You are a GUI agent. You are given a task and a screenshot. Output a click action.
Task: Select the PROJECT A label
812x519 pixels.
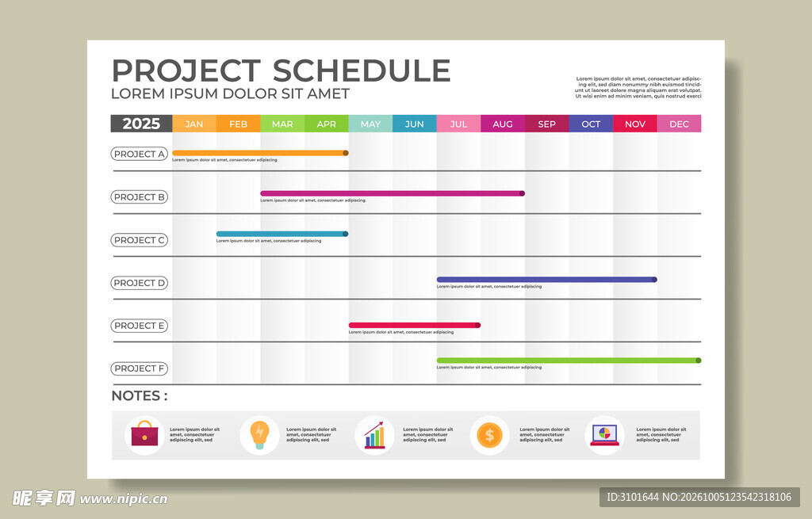pyautogui.click(x=140, y=154)
